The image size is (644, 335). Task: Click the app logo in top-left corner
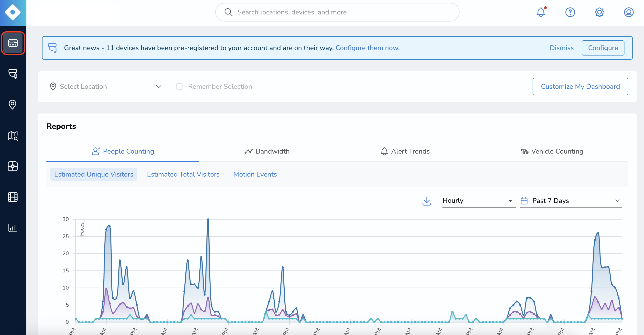click(x=13, y=12)
